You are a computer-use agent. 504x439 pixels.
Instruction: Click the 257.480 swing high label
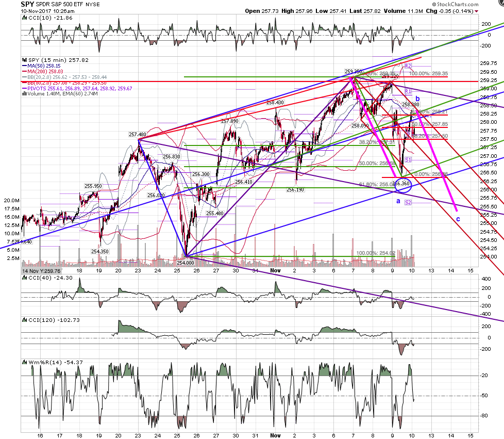point(137,134)
